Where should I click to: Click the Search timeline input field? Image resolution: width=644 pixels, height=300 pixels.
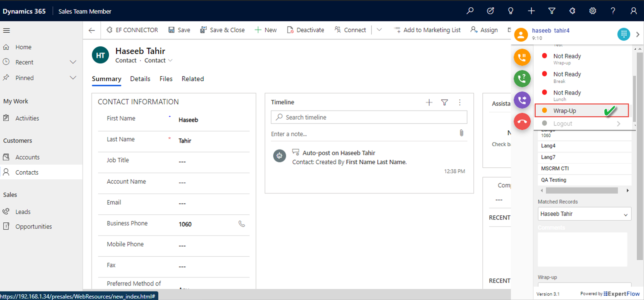click(369, 117)
